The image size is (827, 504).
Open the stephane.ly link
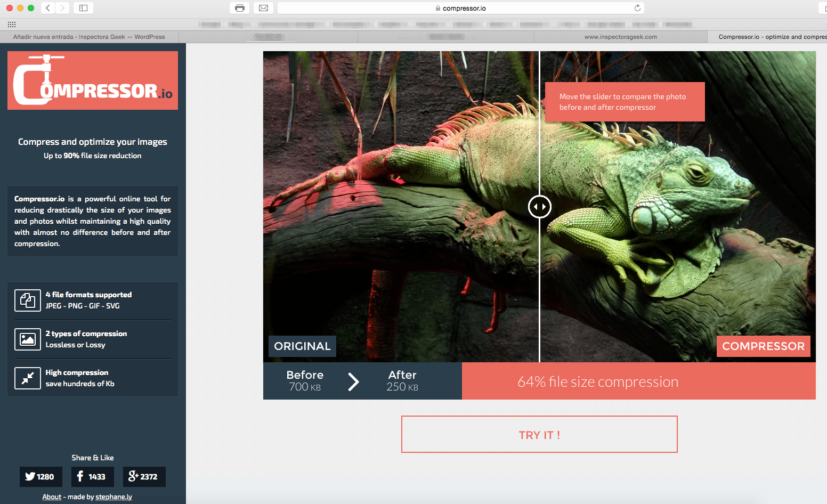(114, 497)
